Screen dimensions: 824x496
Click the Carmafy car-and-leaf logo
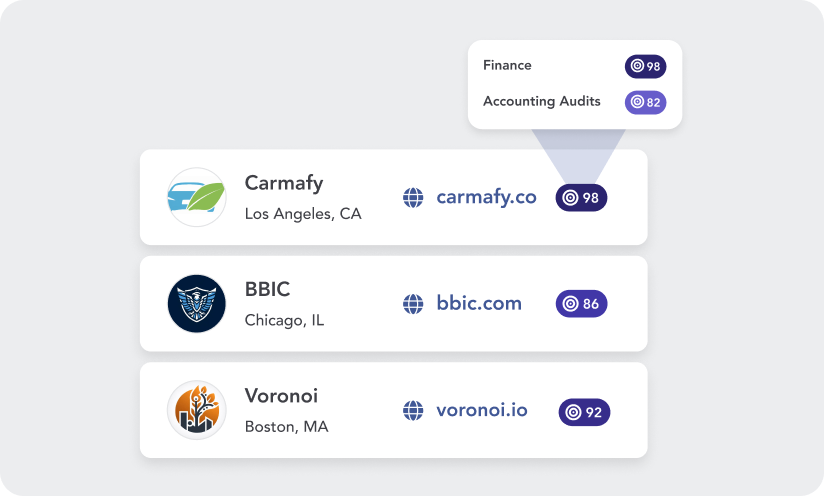[196, 197]
